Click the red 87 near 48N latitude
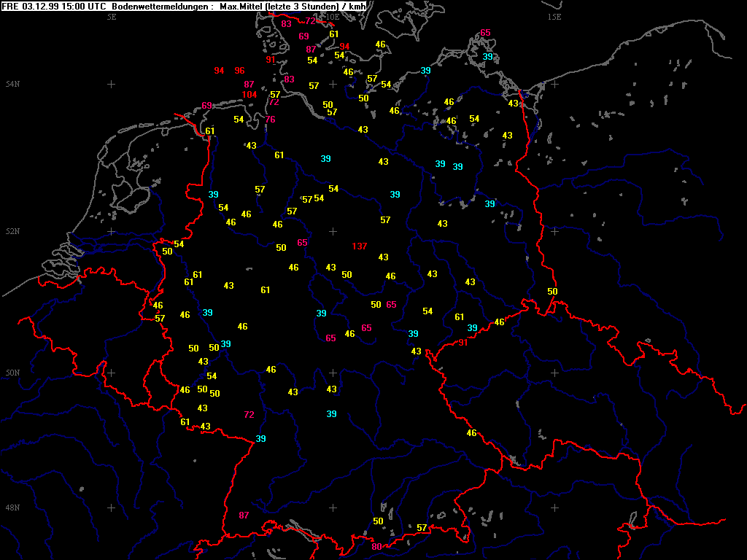 coord(244,516)
